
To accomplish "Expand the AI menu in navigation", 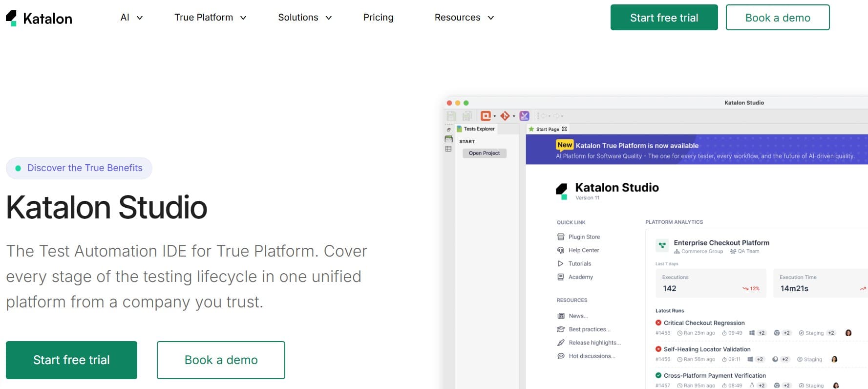I will tap(131, 18).
